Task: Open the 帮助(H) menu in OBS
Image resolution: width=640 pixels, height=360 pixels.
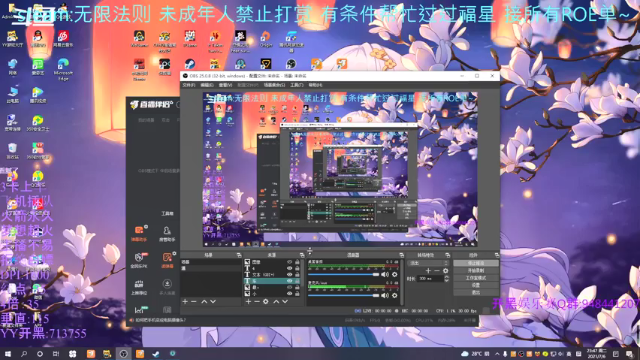Action: 315,85
